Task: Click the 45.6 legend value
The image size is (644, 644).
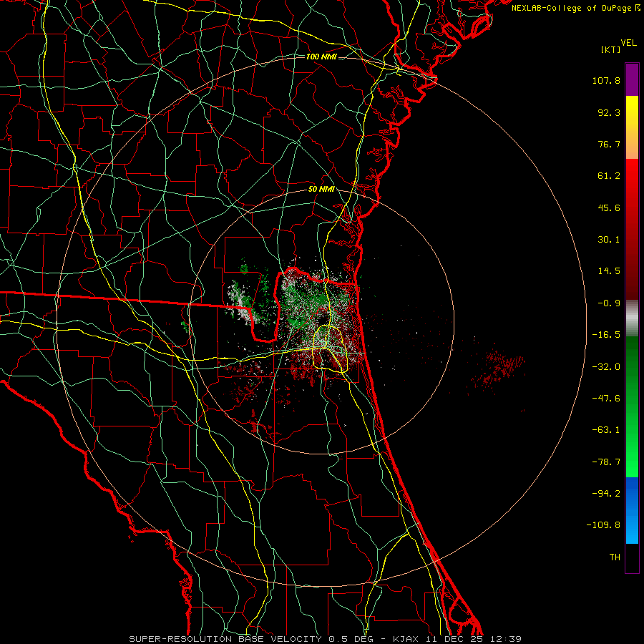Action: point(609,208)
